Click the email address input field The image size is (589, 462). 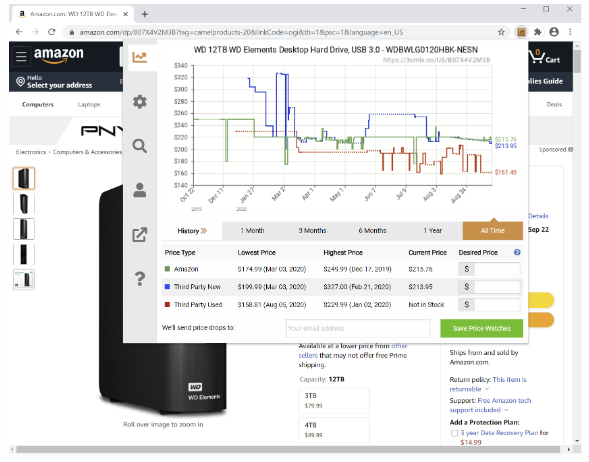[358, 328]
